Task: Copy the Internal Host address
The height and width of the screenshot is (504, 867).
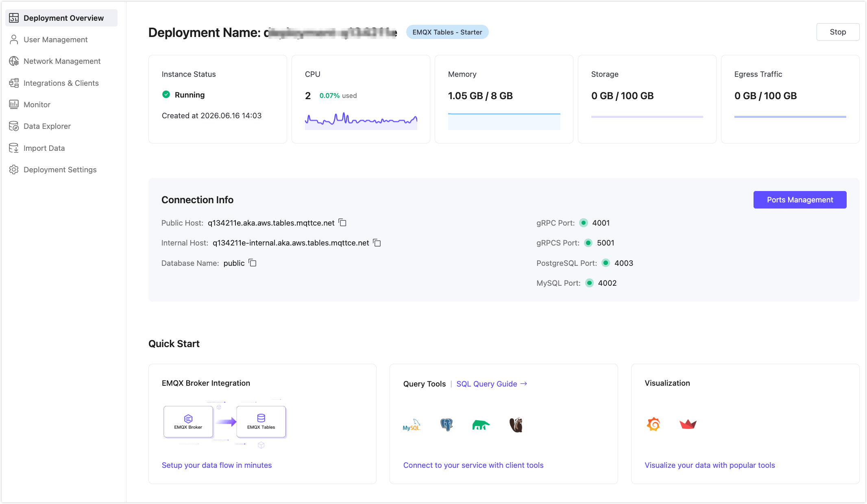Action: [x=377, y=243]
